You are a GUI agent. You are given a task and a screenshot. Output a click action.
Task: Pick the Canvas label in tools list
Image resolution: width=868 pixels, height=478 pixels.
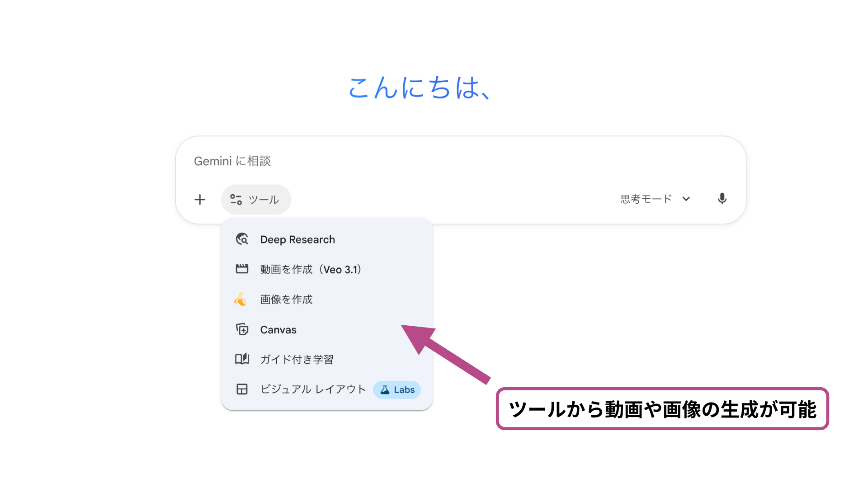point(278,330)
